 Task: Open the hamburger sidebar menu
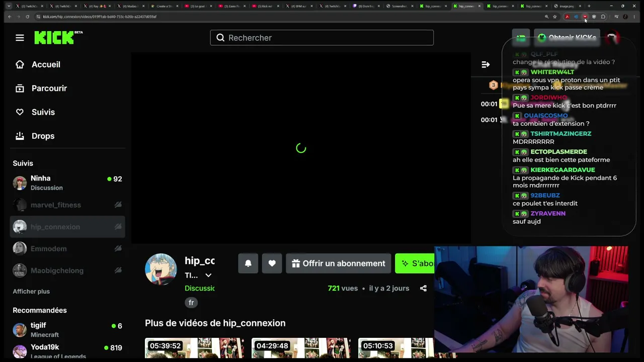click(20, 38)
